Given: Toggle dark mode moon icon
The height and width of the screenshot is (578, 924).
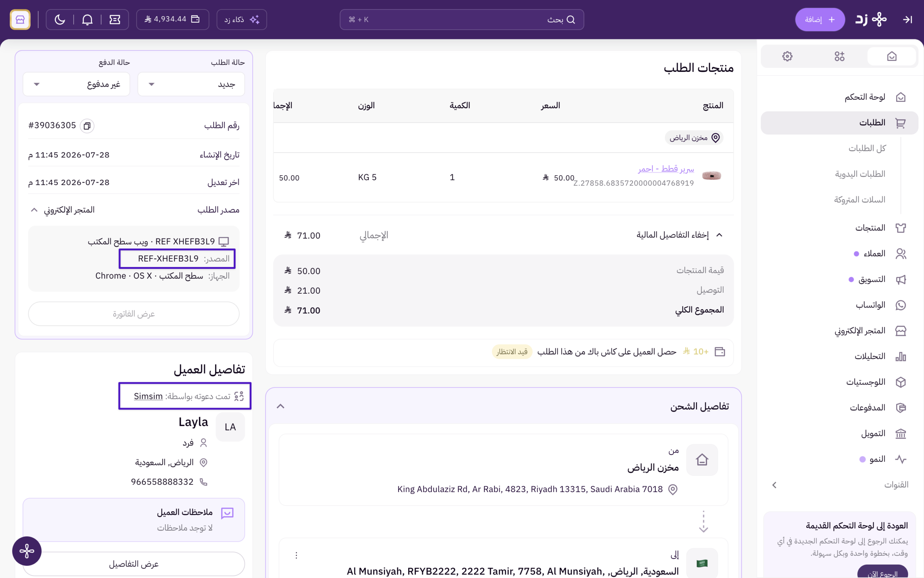Looking at the screenshot, I should click(60, 20).
